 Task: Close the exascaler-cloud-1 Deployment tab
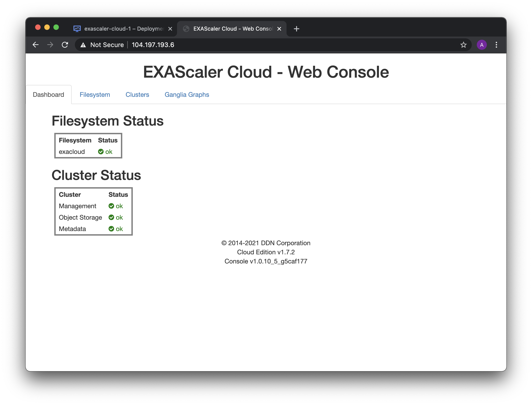pyautogui.click(x=170, y=29)
